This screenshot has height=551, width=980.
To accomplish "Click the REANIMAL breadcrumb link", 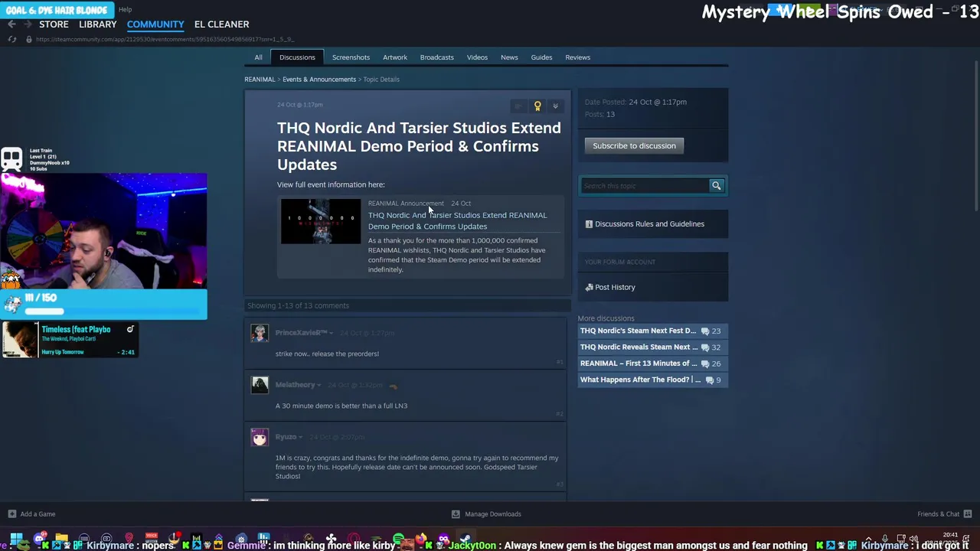I will [260, 80].
